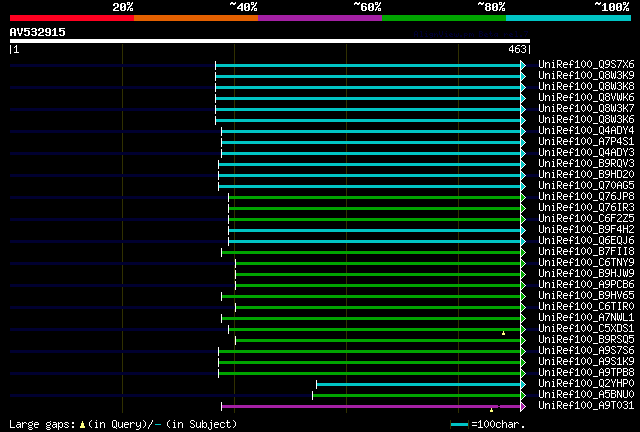Screen dimensions: 640x432
Task: Click label UniRef100_Q76JP8
Action: pyautogui.click(x=586, y=197)
